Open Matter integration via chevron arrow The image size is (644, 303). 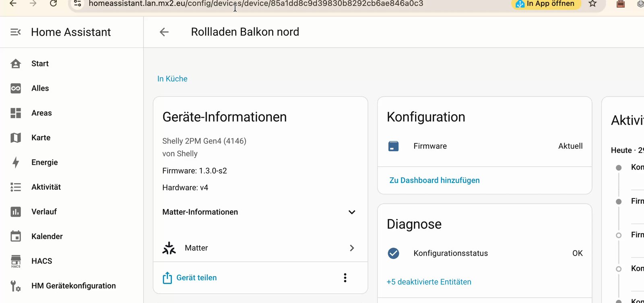[x=352, y=248]
